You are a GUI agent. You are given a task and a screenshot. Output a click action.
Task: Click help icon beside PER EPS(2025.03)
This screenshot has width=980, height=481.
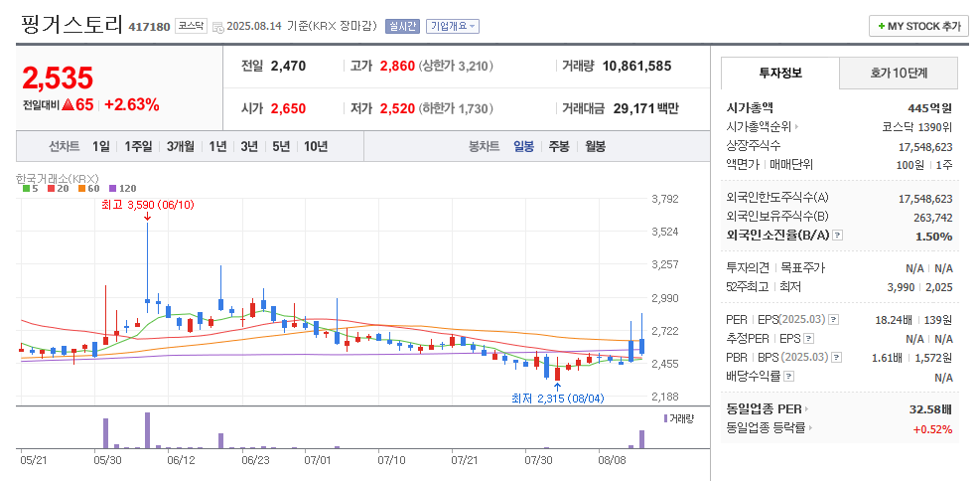coord(833,320)
